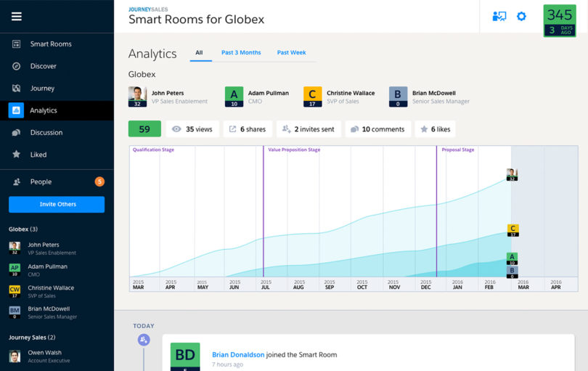Click the green 59 total score box

tap(144, 129)
